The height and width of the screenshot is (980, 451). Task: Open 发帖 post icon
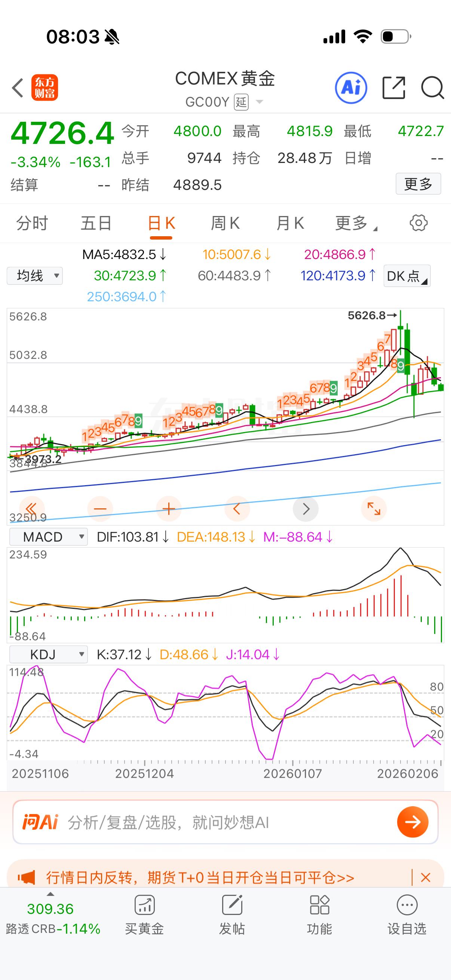pos(232,915)
